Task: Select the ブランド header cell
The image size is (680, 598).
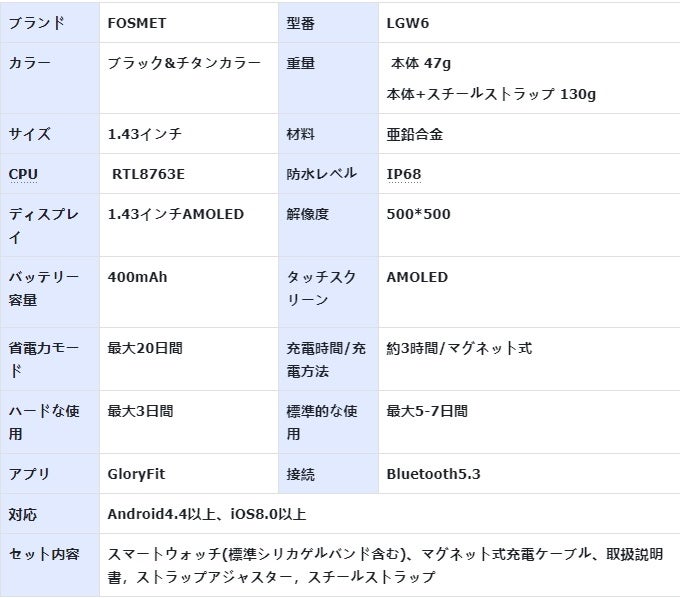Action: coord(50,23)
